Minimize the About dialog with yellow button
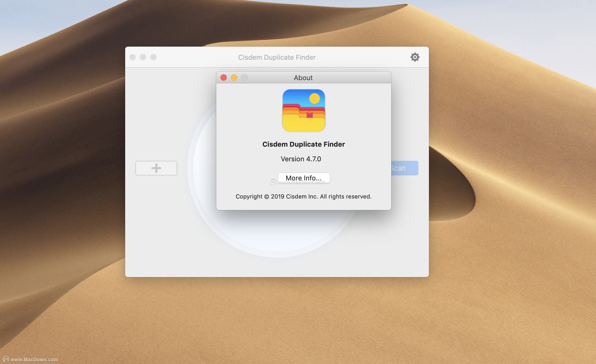This screenshot has height=364, width=596. [234, 78]
